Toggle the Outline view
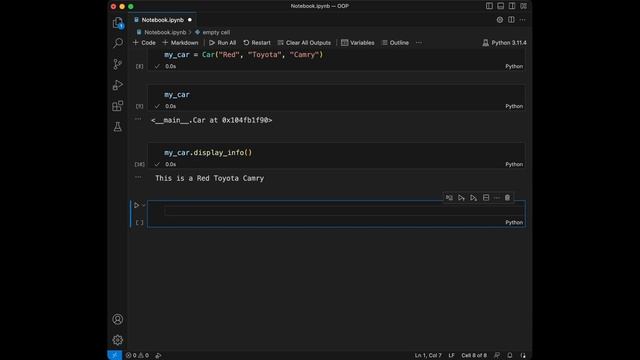Image resolution: width=640 pixels, height=360 pixels. pos(395,42)
